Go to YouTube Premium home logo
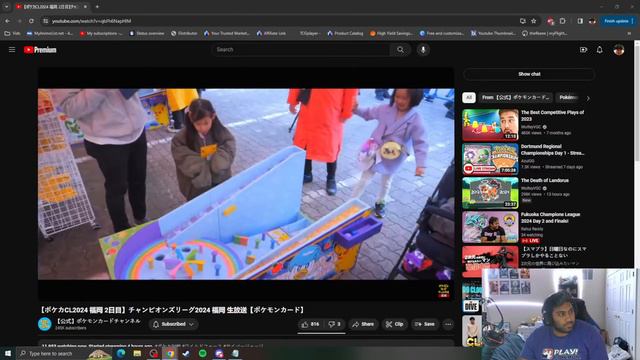This screenshot has width=640, height=360. (x=40, y=50)
